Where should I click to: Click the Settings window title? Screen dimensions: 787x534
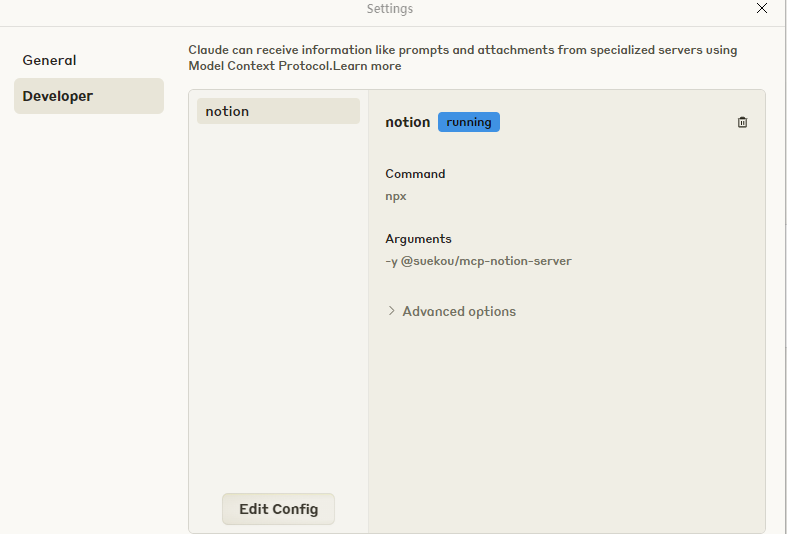[x=389, y=9]
